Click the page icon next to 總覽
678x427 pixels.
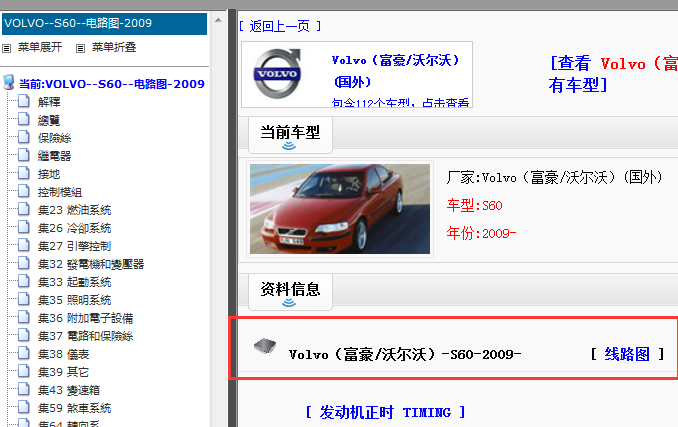[x=24, y=119]
